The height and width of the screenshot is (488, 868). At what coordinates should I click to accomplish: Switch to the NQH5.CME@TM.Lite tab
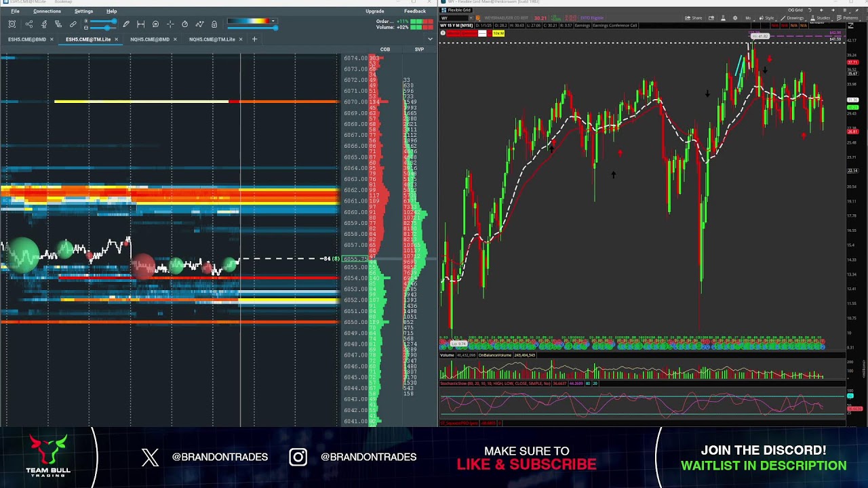[x=212, y=39]
